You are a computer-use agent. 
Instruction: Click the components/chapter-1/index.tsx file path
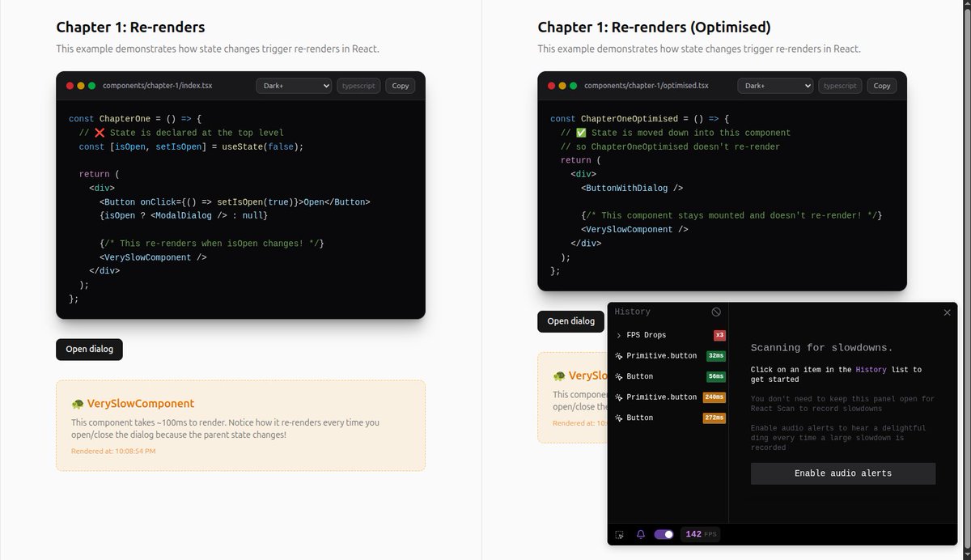[157, 86]
